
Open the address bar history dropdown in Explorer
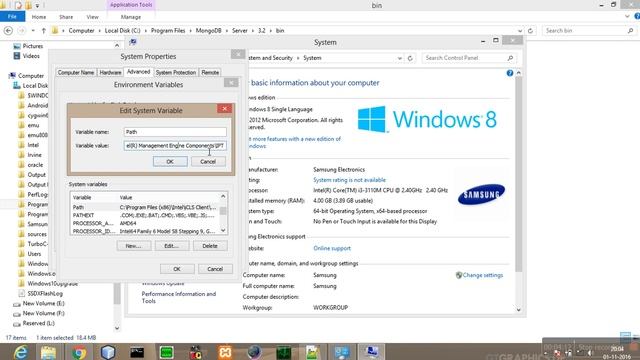(x=520, y=31)
